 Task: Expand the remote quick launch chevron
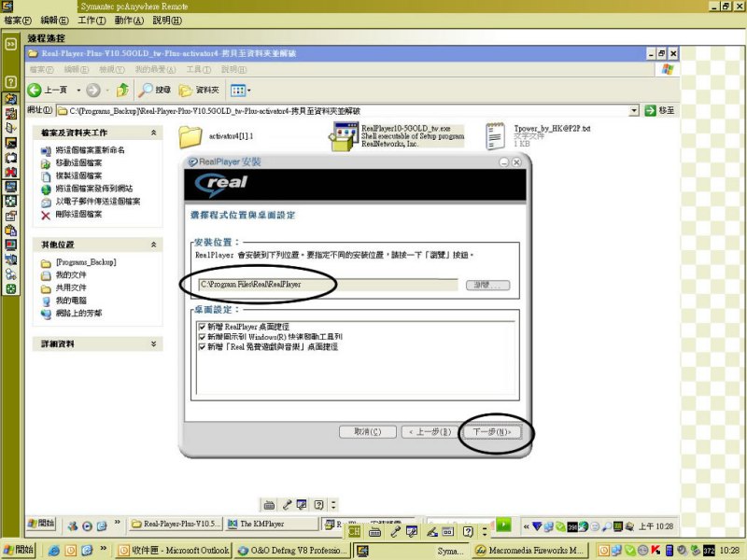point(118,522)
